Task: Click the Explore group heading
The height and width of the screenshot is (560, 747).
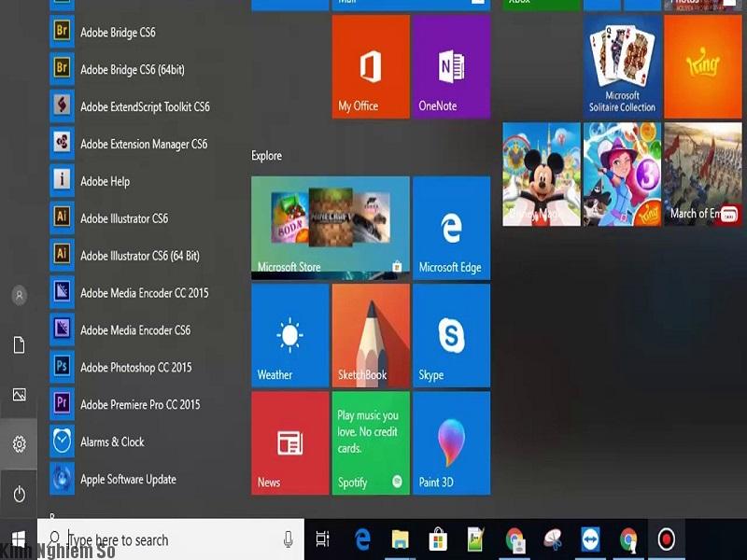Action: tap(266, 156)
